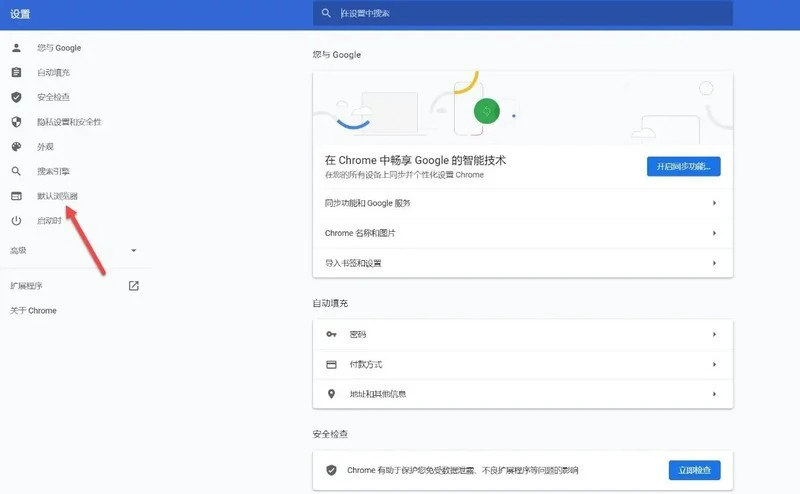This screenshot has height=494, width=800.
Task: Open 扩展程序 link in the sidebar
Action: 27,286
